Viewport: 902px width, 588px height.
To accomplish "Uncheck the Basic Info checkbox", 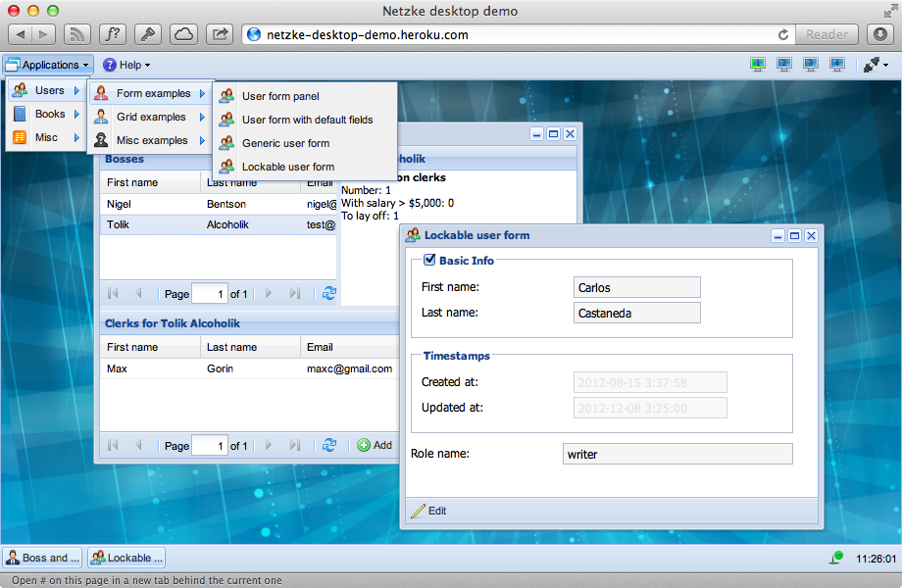I will tap(428, 260).
